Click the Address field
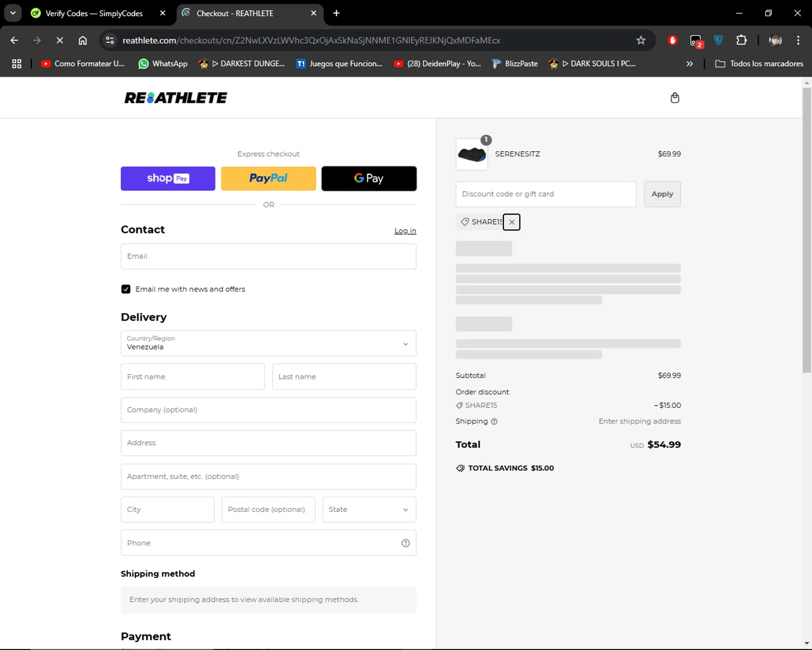The image size is (812, 650). (269, 443)
